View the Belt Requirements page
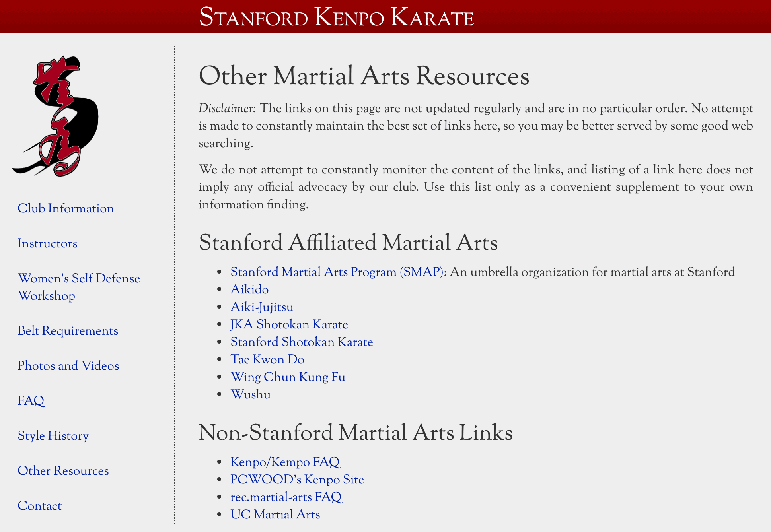This screenshot has height=532, width=771. (x=68, y=331)
